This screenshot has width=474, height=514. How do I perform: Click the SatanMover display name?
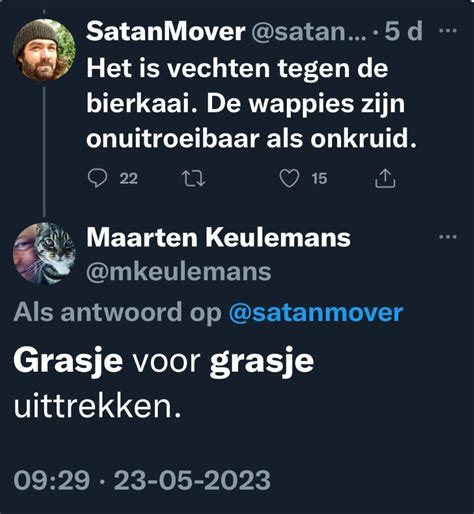pyautogui.click(x=166, y=31)
